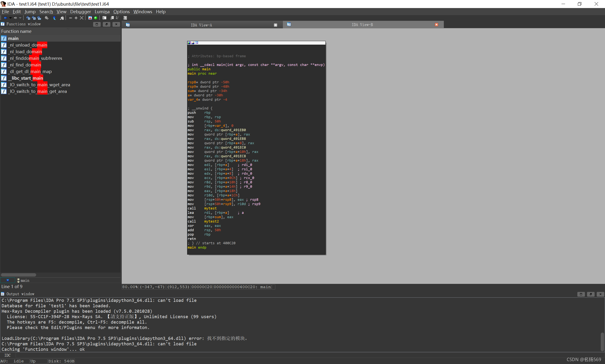Open the Lumina menu
Screen dimensions: 605x364
(102, 12)
